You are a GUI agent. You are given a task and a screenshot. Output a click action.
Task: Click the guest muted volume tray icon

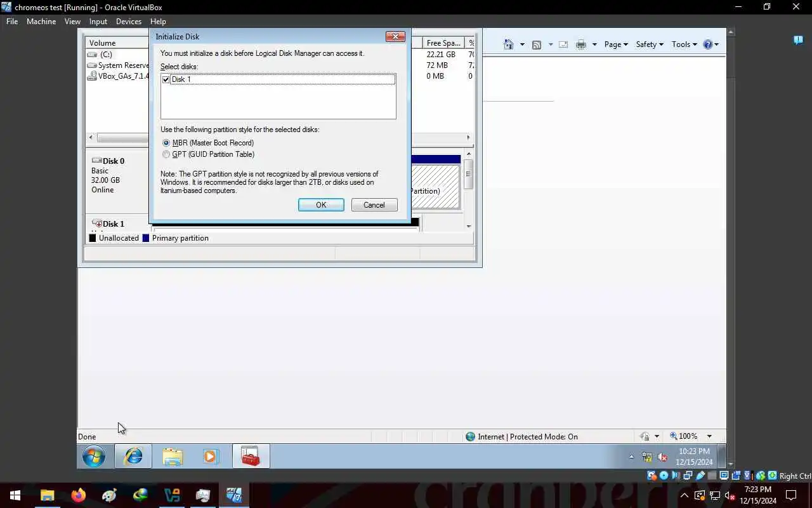click(662, 457)
